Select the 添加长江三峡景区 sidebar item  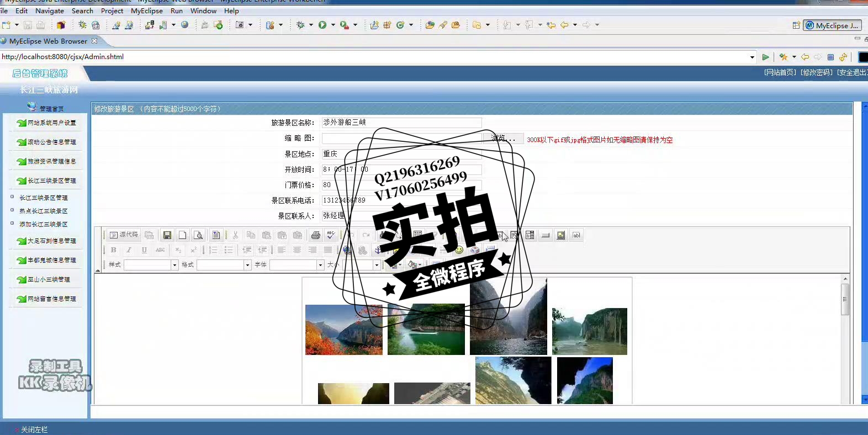click(x=44, y=224)
